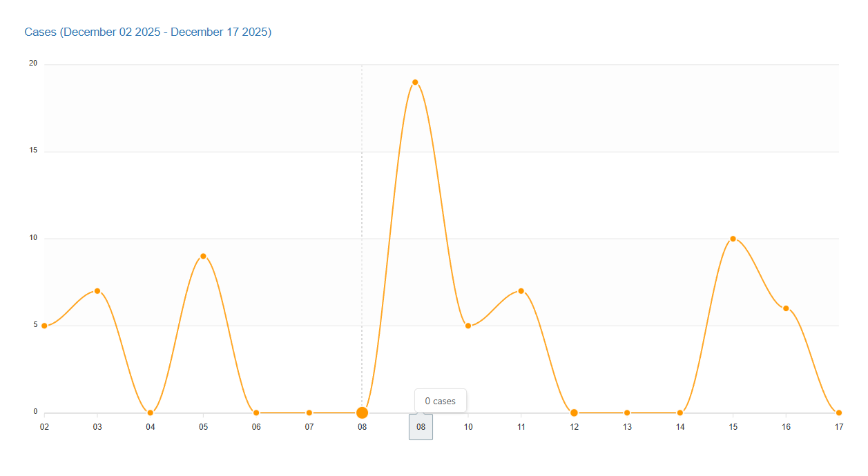
Task: Click the peak data point at 19 cases
Action: coord(415,82)
